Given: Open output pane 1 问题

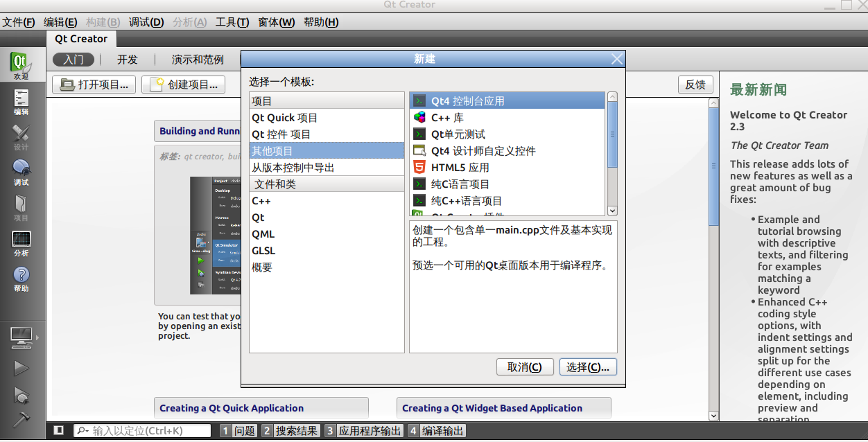Looking at the screenshot, I should pyautogui.click(x=238, y=430).
